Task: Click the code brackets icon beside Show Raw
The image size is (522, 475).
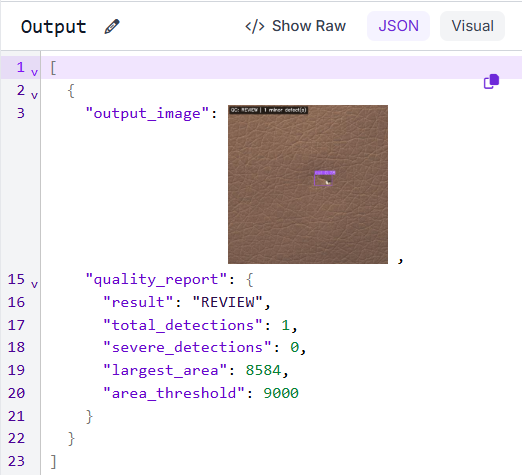Action: tap(255, 26)
